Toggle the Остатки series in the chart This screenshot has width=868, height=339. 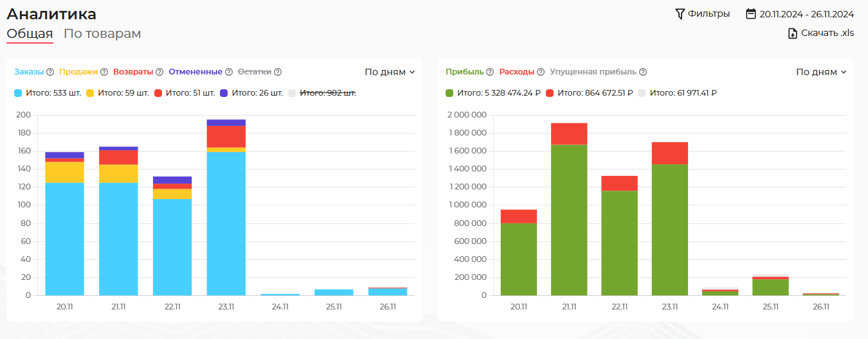(x=255, y=72)
